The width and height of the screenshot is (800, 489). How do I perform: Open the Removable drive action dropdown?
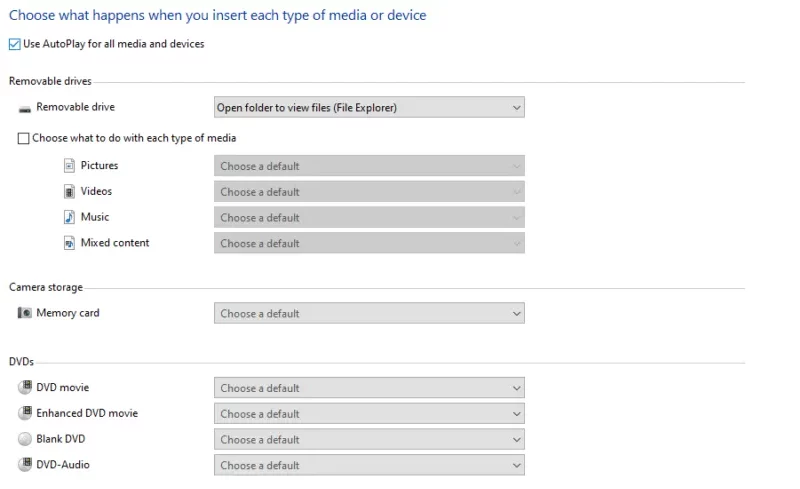click(x=369, y=107)
